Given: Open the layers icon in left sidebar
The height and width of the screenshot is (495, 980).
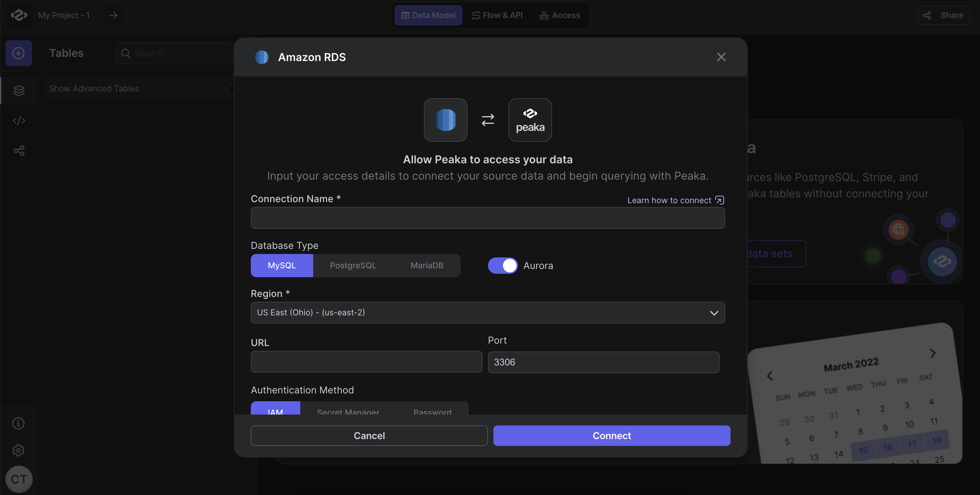Looking at the screenshot, I should 19,91.
